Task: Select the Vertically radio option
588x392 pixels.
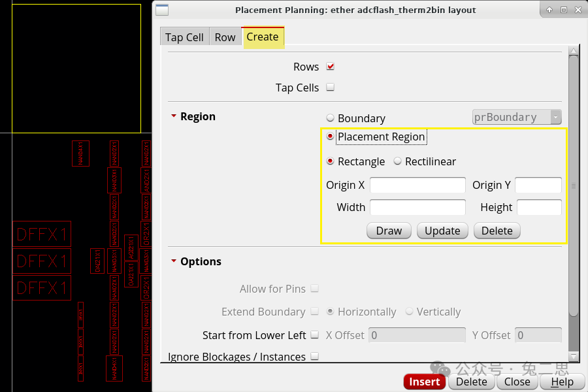Action: coord(409,312)
